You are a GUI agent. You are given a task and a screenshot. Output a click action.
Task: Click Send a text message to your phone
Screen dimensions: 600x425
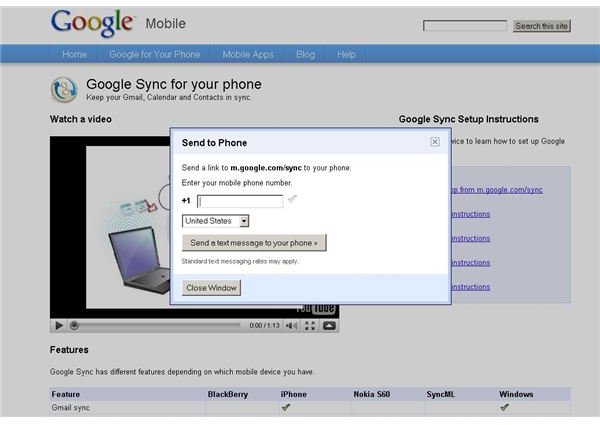[254, 243]
